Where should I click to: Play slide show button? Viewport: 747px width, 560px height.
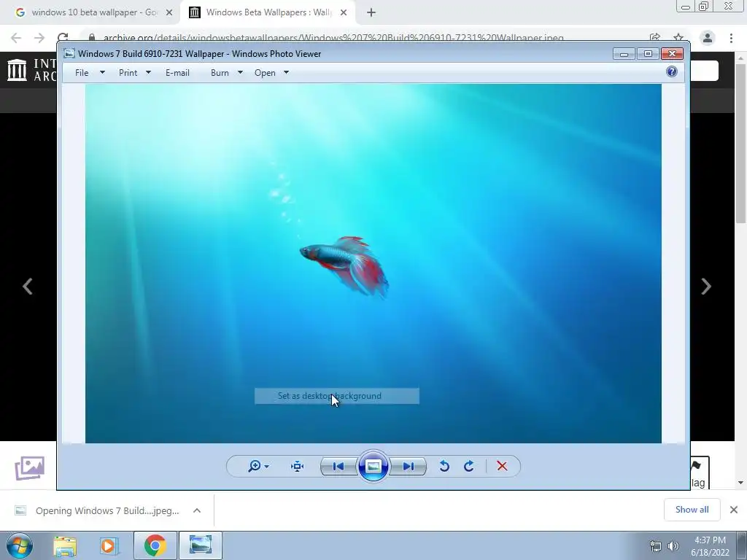373,466
